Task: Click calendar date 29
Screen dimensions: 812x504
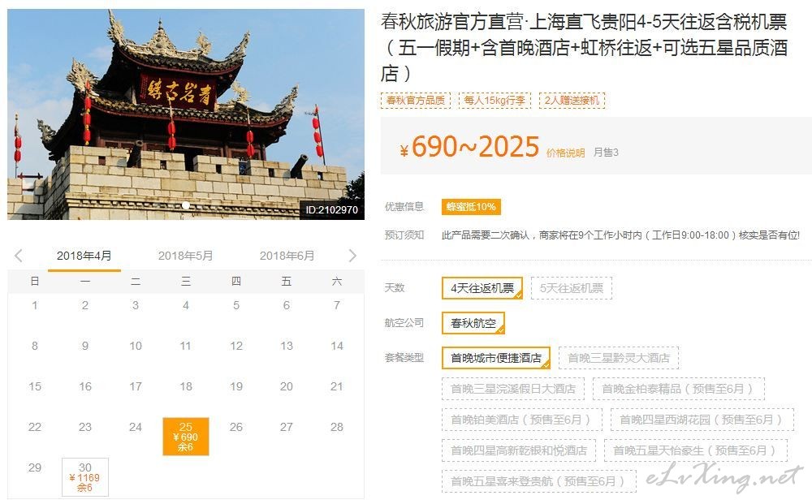Action: click(35, 467)
